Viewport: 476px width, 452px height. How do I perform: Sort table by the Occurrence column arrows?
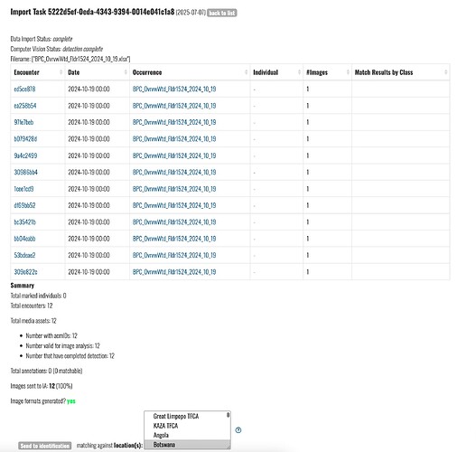coord(246,72)
